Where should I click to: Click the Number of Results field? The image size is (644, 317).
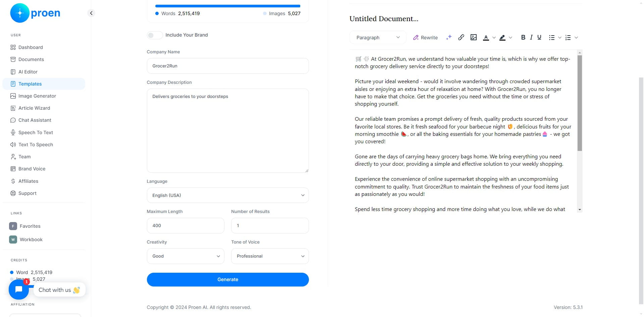[270, 225]
